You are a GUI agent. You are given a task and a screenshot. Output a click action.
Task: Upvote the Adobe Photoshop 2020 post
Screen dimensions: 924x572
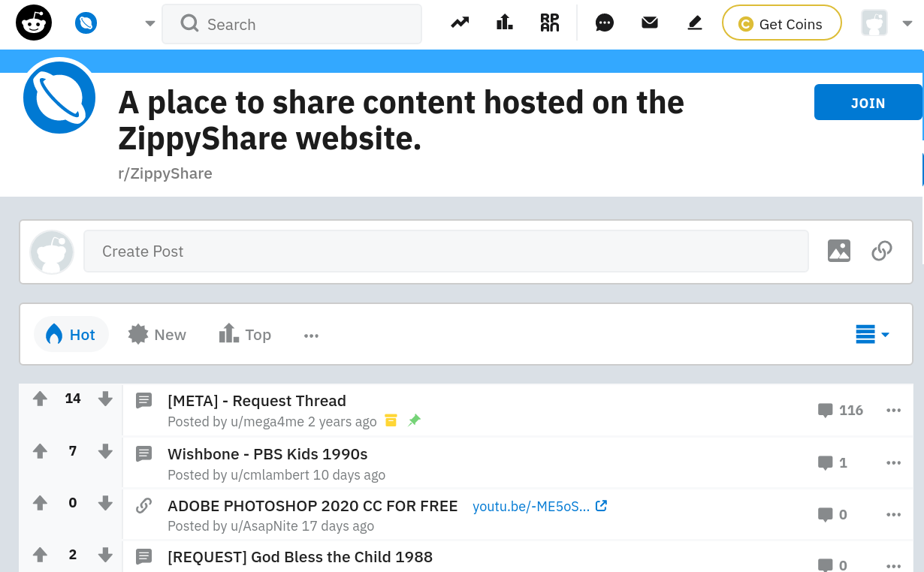tap(40, 503)
